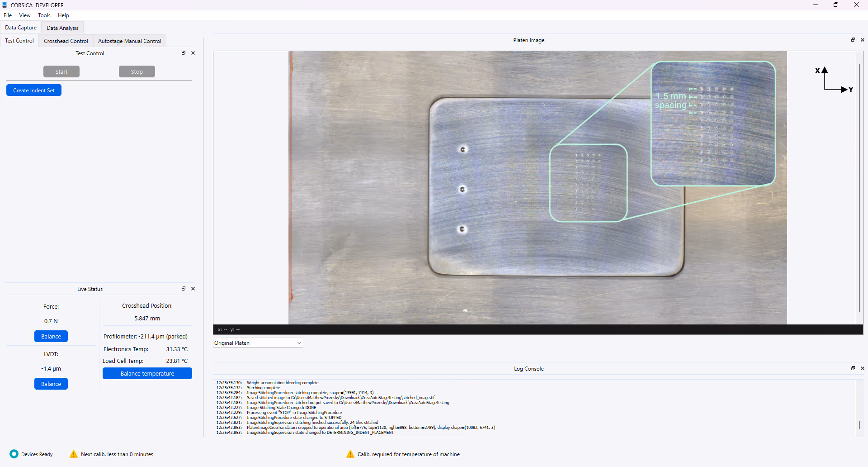Close the Log Console panel
This screenshot has width=868, height=467.
click(x=863, y=368)
